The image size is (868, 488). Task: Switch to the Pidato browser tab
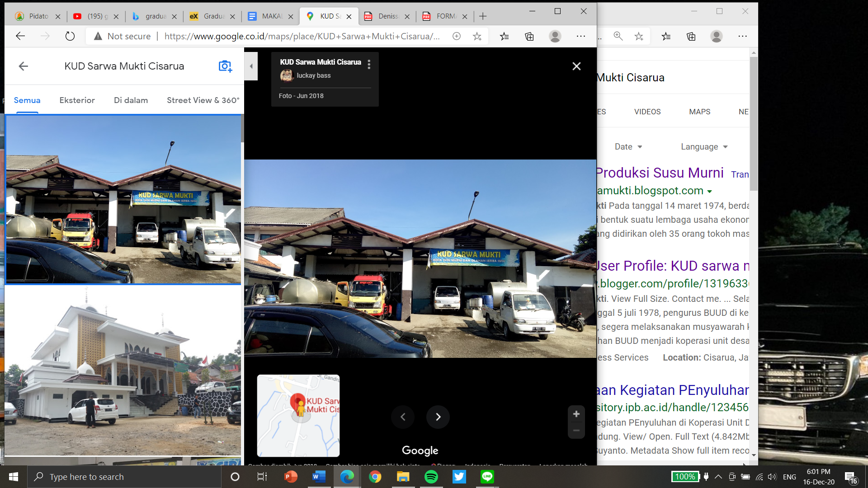point(38,16)
